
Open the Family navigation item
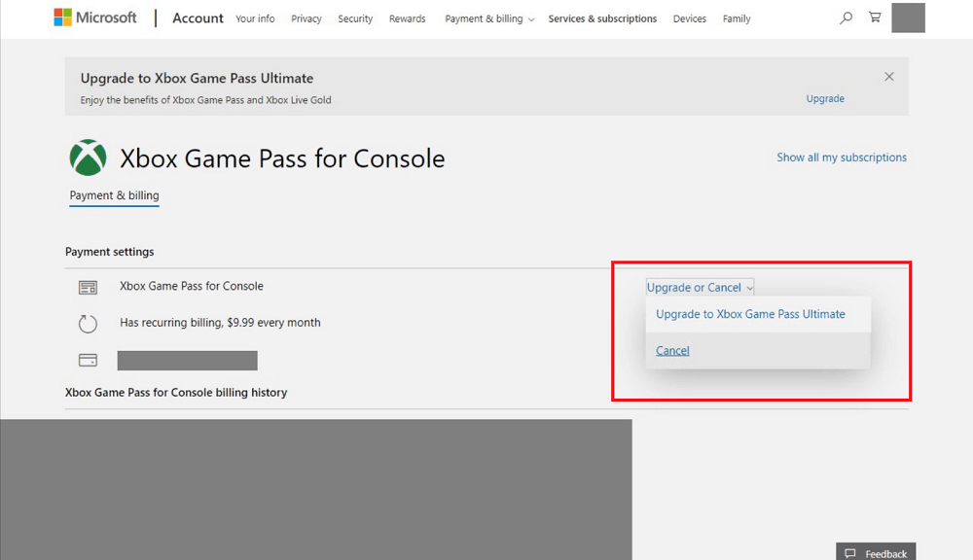(737, 18)
